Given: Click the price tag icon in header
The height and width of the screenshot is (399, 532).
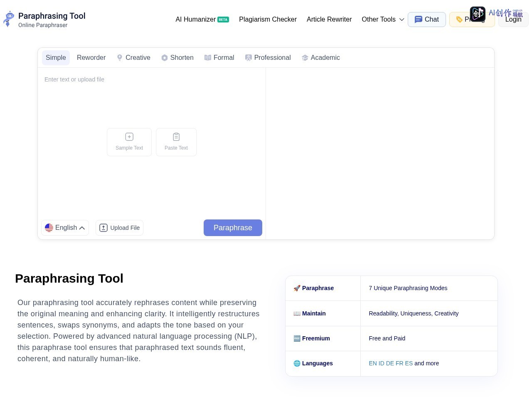Looking at the screenshot, I should 459,20.
